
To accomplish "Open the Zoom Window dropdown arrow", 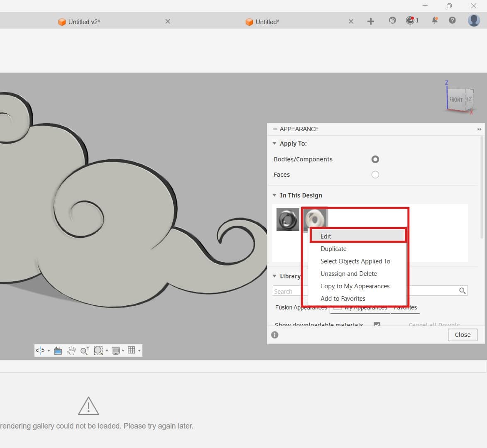I will 107,351.
